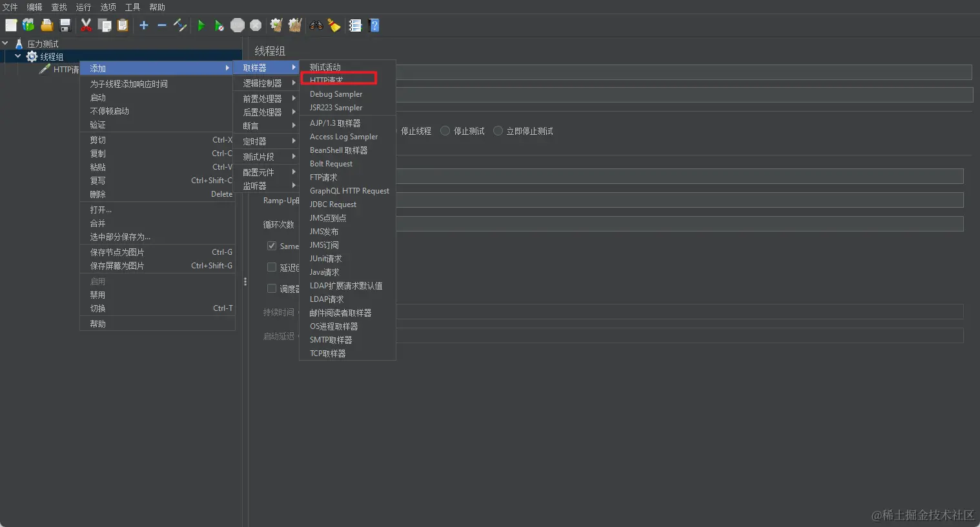Collapse the 压力测试 tree node chevron

(x=5, y=43)
